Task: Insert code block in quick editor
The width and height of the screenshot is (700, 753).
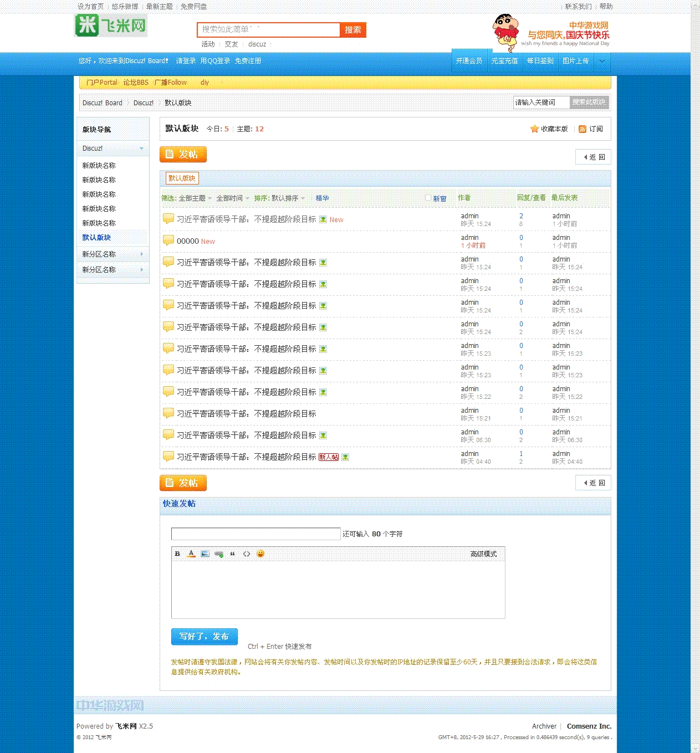Action: 247,554
